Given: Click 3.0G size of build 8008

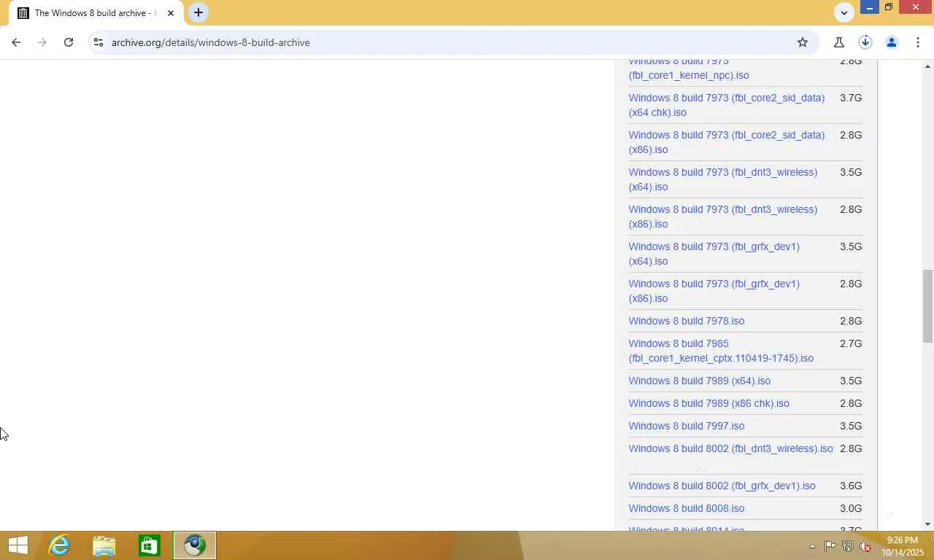Looking at the screenshot, I should pos(851,508).
